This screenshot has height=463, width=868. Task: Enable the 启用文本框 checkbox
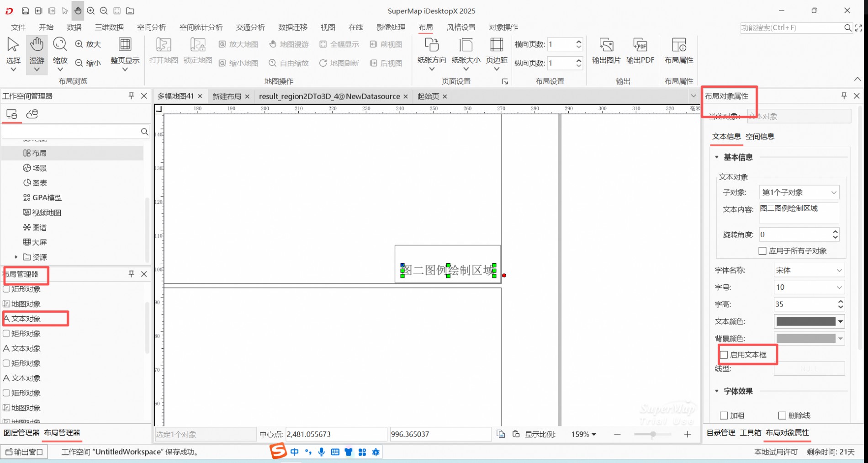pyautogui.click(x=724, y=355)
